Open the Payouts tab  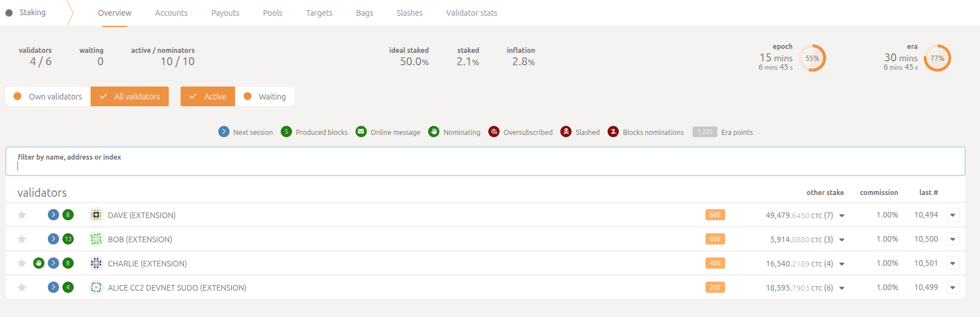coord(225,13)
